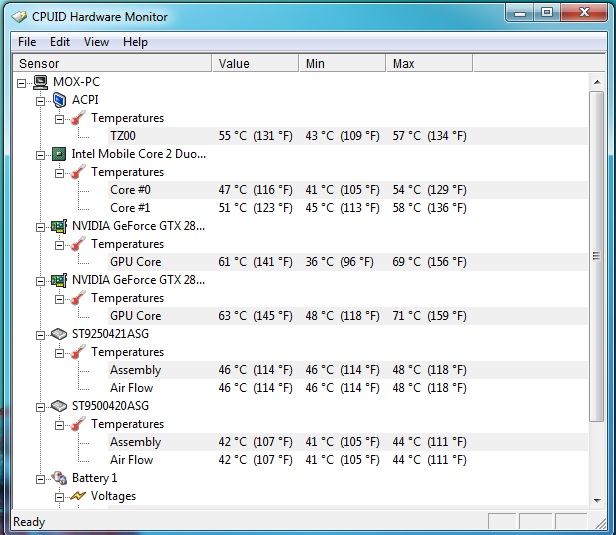Open the Edit menu
Image resolution: width=616 pixels, height=535 pixels.
(60, 42)
